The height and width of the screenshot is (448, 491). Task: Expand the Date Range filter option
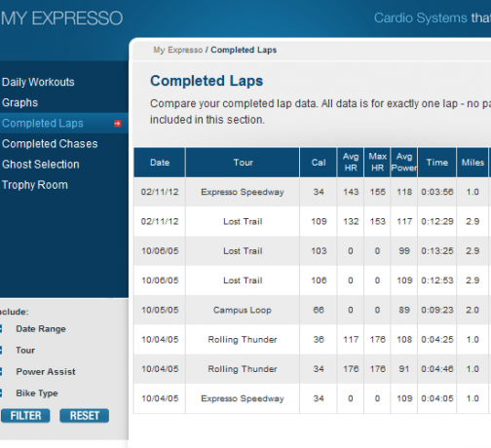tap(1, 329)
